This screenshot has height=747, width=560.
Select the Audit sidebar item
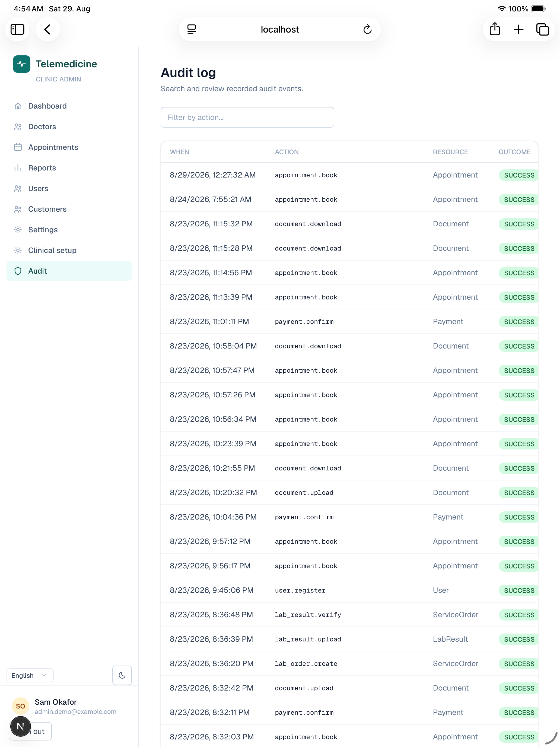(x=69, y=271)
